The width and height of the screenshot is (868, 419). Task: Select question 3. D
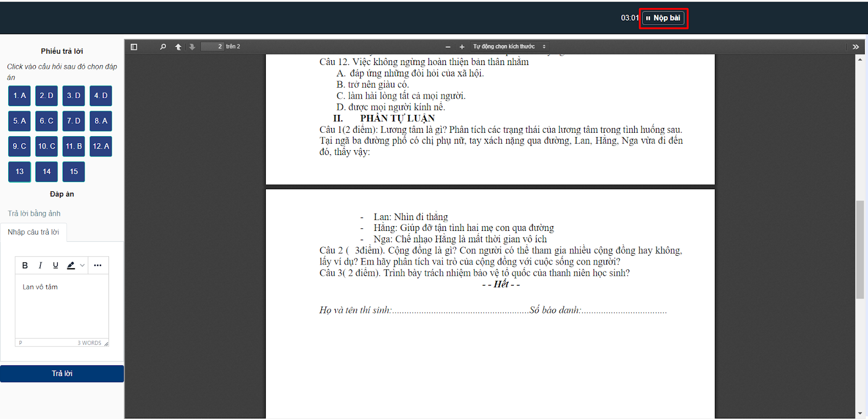click(74, 96)
